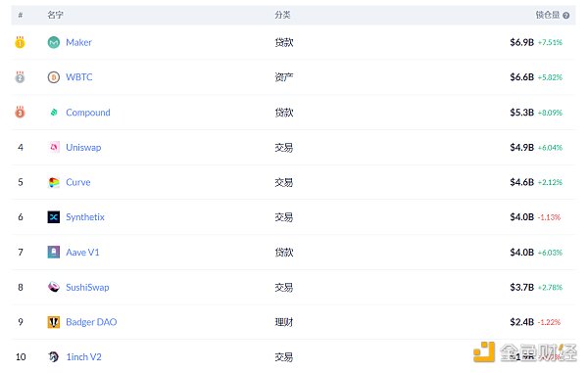The image size is (588, 373).
Task: Open the SushiSwap project link
Action: click(87, 287)
